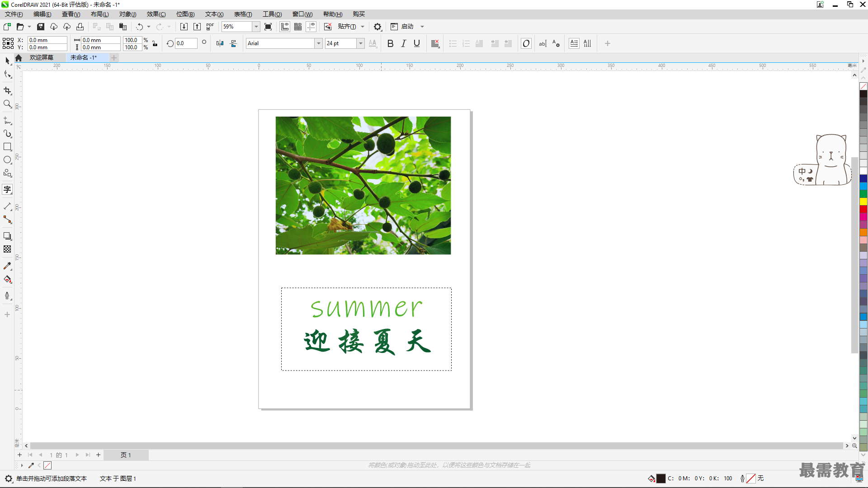This screenshot has width=868, height=488.
Task: Select the Polygon shapes tool
Action: (7, 173)
